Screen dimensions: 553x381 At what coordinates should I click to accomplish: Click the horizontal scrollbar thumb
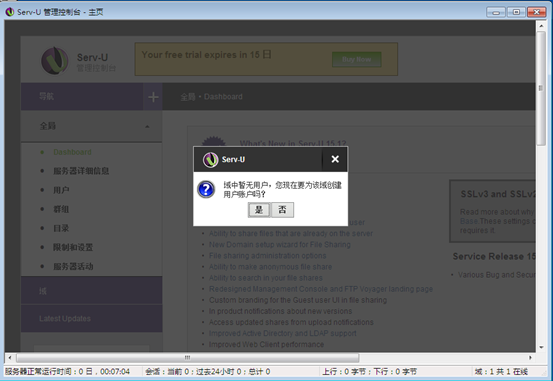pyautogui.click(x=188, y=358)
